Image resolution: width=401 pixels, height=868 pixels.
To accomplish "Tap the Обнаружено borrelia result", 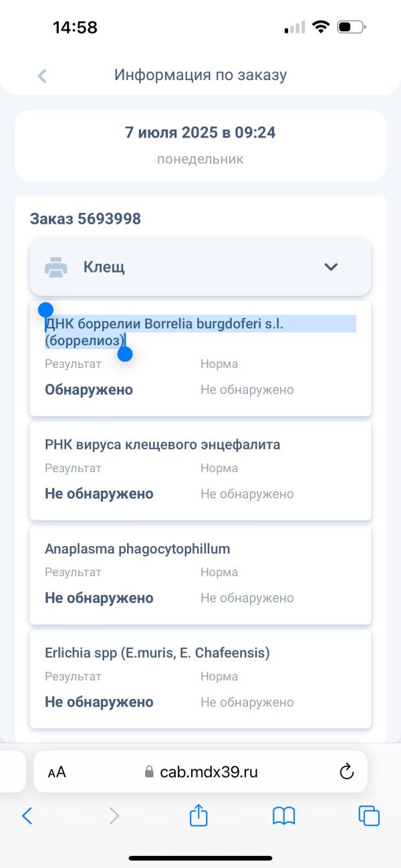I will point(89,389).
